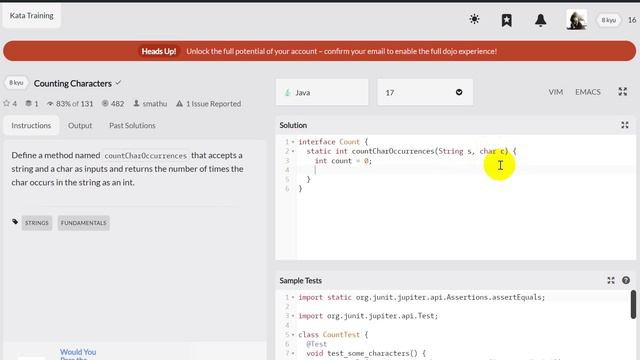Expand the Sample Tests panel

611,280
